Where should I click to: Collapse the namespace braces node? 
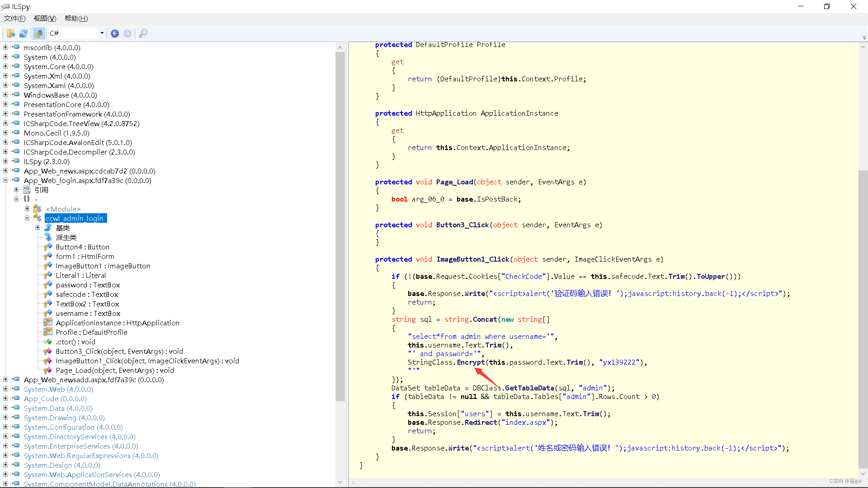click(x=16, y=199)
